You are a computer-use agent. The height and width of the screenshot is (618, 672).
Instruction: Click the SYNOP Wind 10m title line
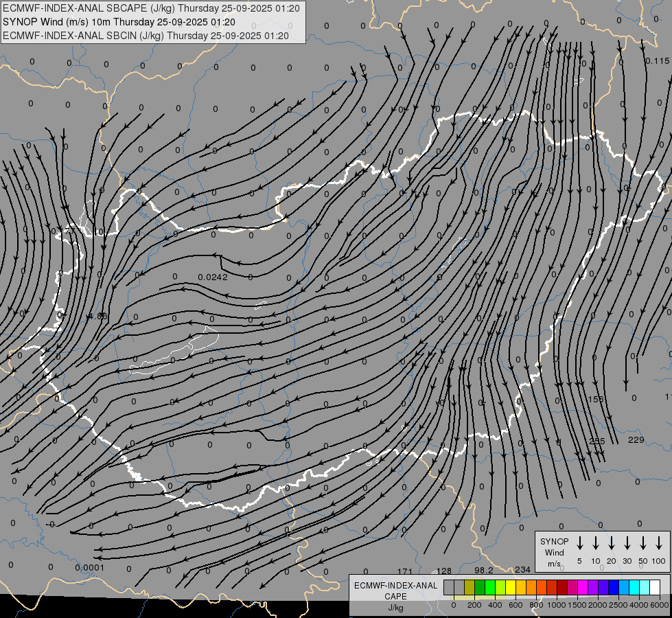click(x=119, y=22)
